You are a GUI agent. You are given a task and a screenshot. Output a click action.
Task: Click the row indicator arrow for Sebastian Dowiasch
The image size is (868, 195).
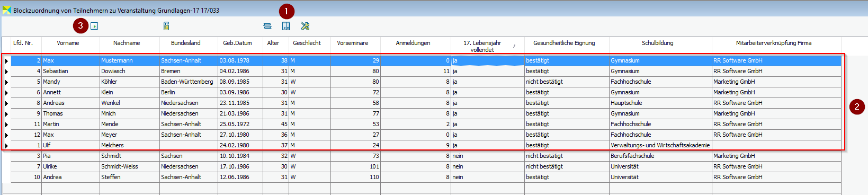[x=6, y=72]
